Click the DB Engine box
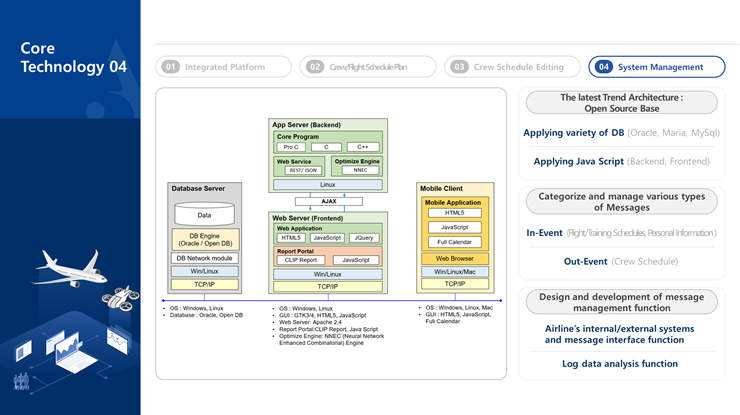740x415 pixels. tap(204, 241)
